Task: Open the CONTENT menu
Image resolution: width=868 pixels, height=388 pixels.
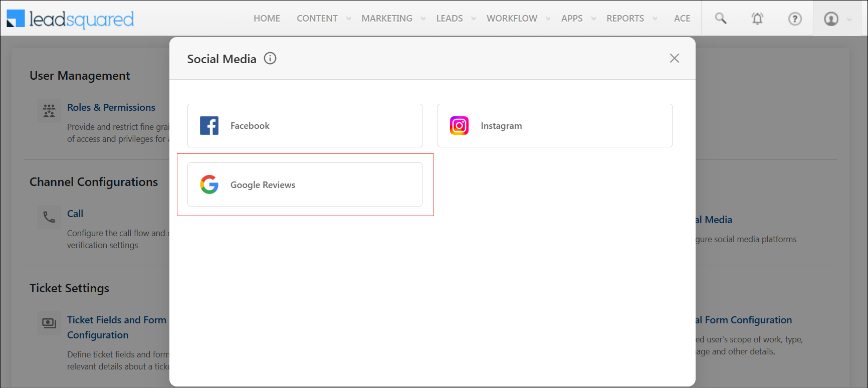Action: point(317,19)
